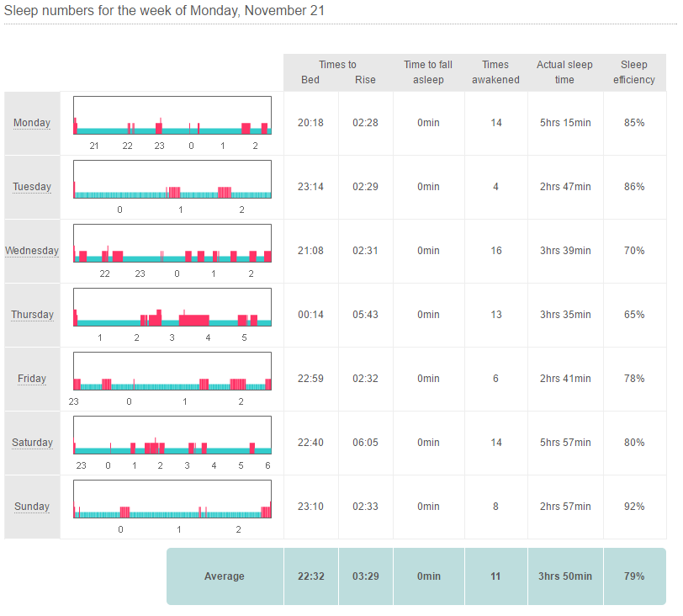Select Wednesday's rise time 02:31
Viewport: 683px width, 616px height.
(x=365, y=251)
